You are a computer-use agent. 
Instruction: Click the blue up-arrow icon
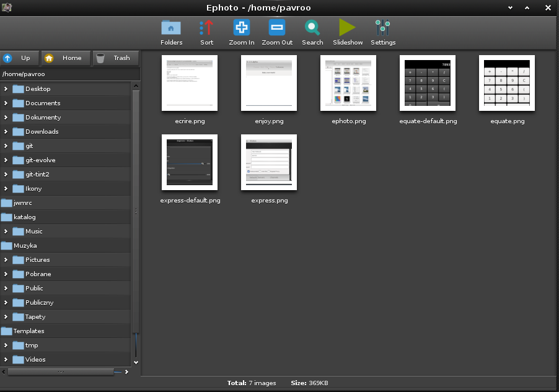(x=7, y=58)
